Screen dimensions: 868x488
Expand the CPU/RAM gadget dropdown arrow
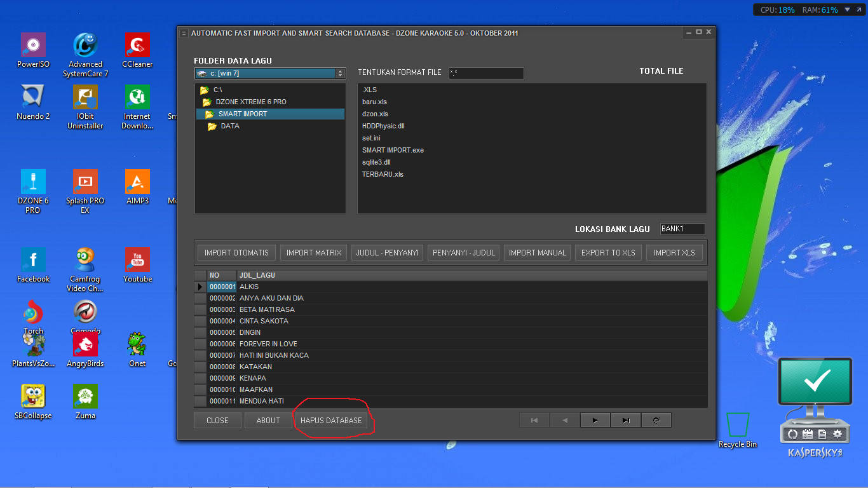(848, 10)
